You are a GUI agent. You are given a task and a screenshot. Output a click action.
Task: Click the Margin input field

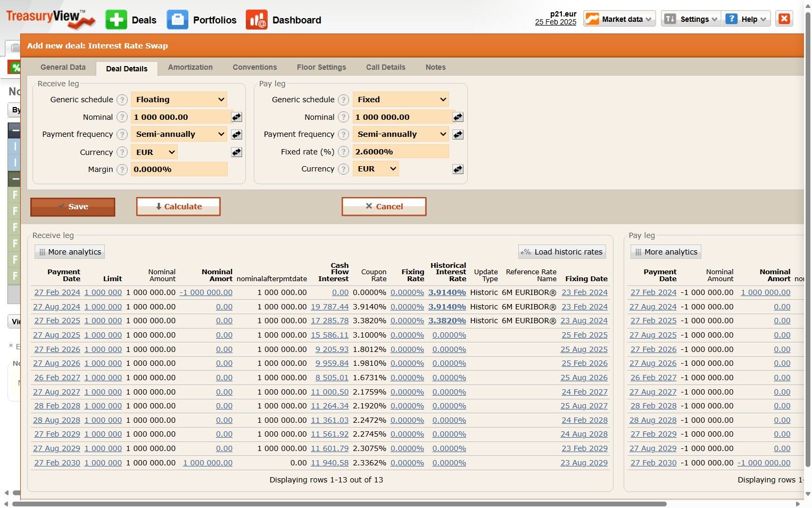179,169
